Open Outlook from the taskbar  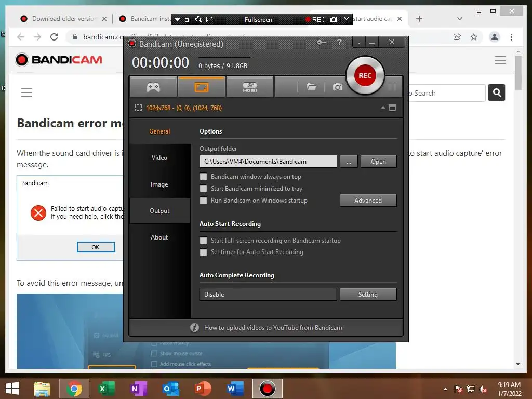tap(170, 389)
